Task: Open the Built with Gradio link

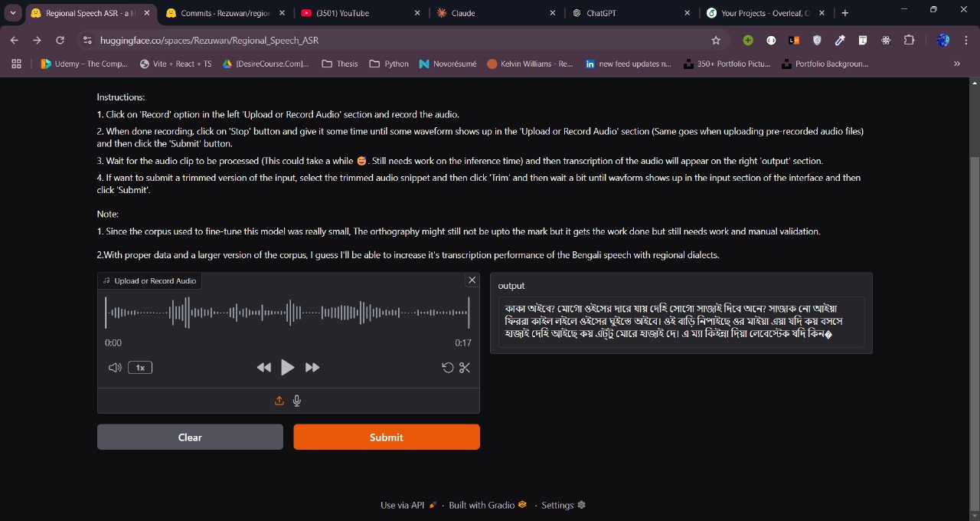Action: pos(488,505)
